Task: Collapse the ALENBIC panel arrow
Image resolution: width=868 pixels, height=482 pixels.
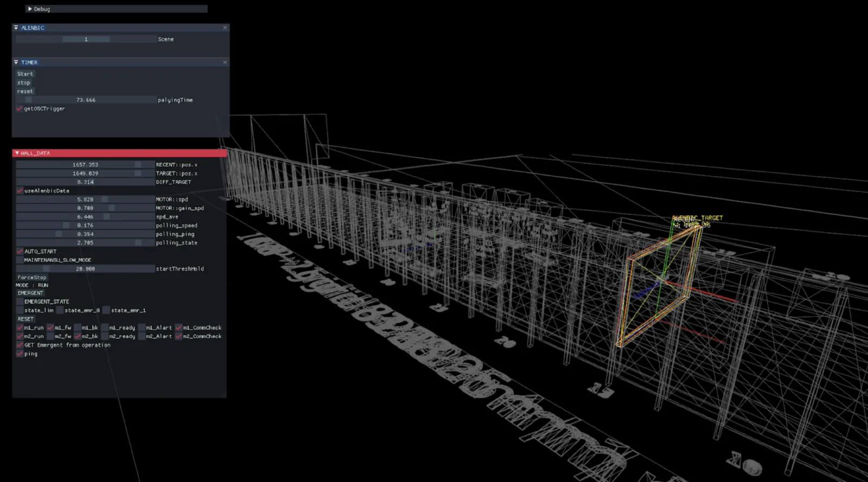Action: 16,28
